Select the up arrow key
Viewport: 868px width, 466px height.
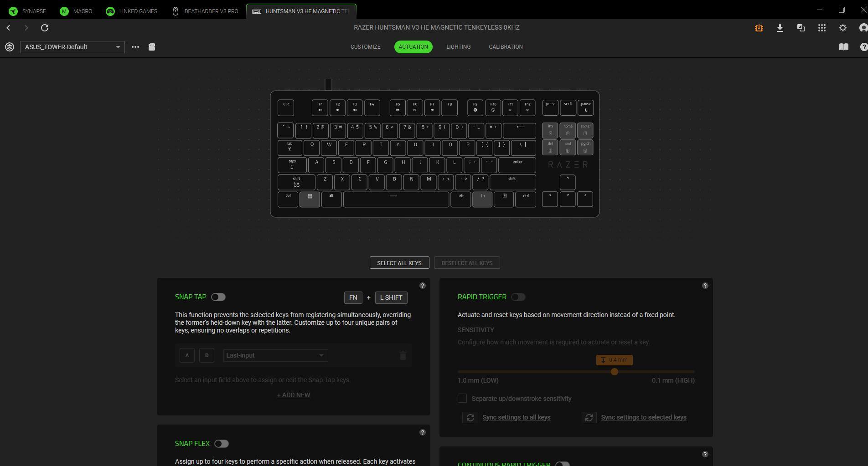(568, 182)
